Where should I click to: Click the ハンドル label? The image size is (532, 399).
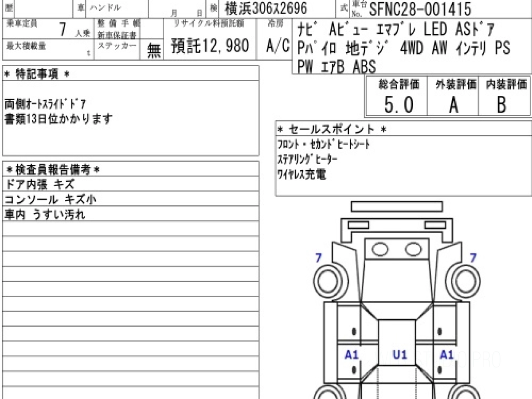pyautogui.click(x=105, y=8)
